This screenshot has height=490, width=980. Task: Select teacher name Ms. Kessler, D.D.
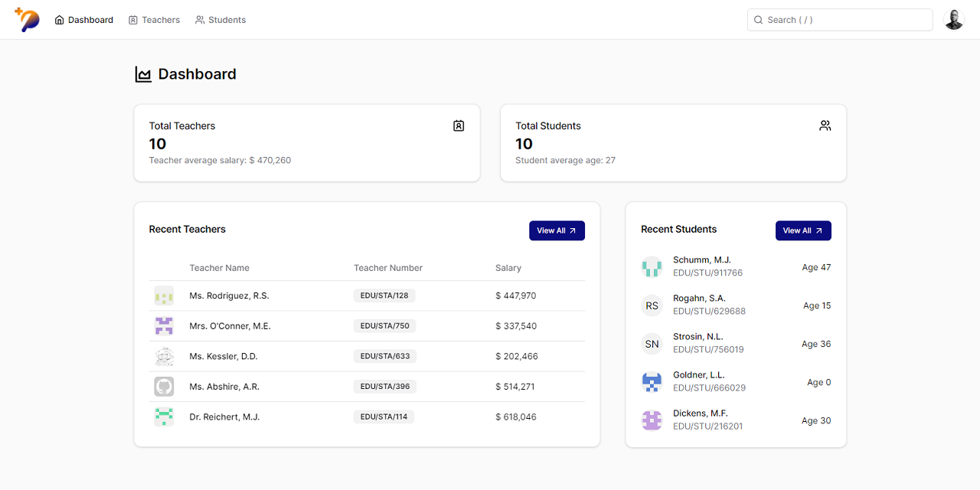(x=224, y=356)
